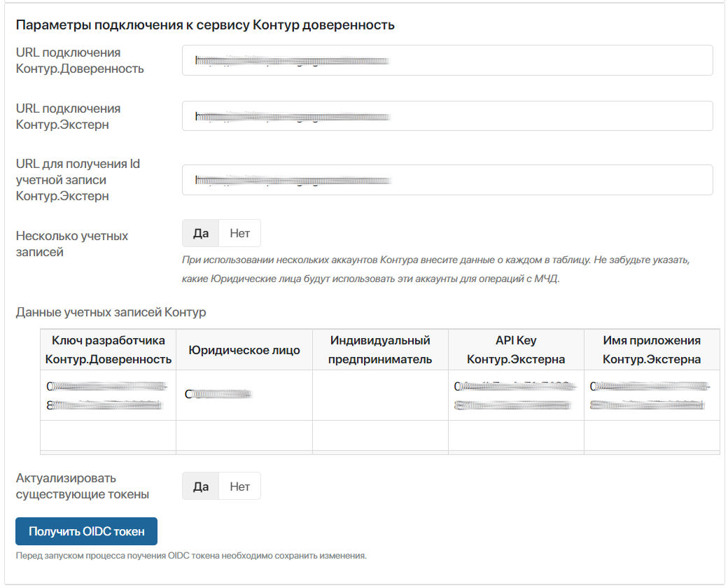728x588 pixels.
Task: Click first-row Имя приложения Контур.Экстерна cell
Action: click(652, 395)
